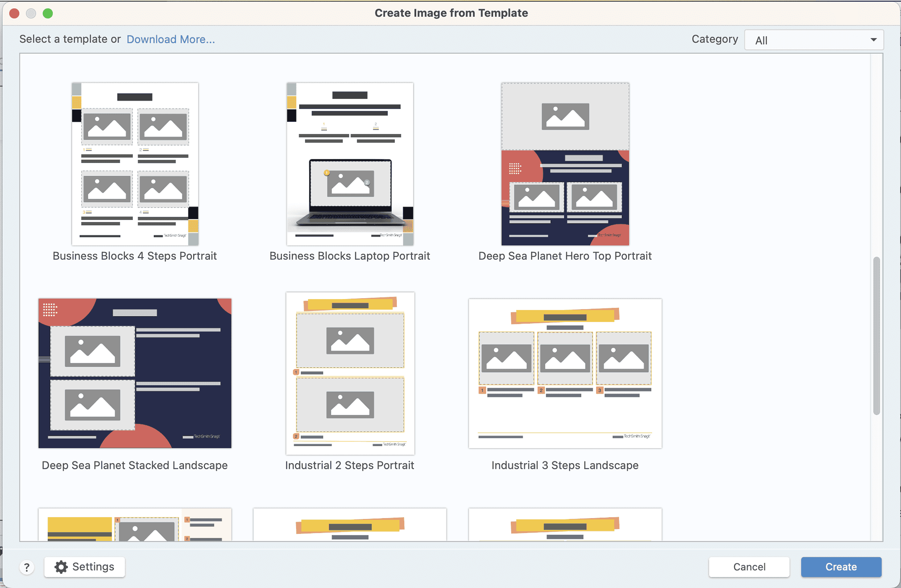Click the help question mark icon
The height and width of the screenshot is (588, 901).
26,567
